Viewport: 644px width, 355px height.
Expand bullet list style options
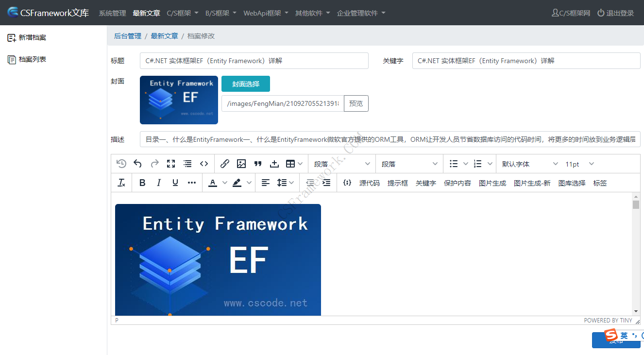tap(466, 164)
